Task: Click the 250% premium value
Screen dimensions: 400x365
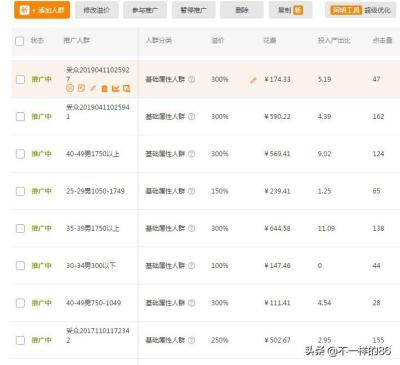Action: click(x=220, y=340)
